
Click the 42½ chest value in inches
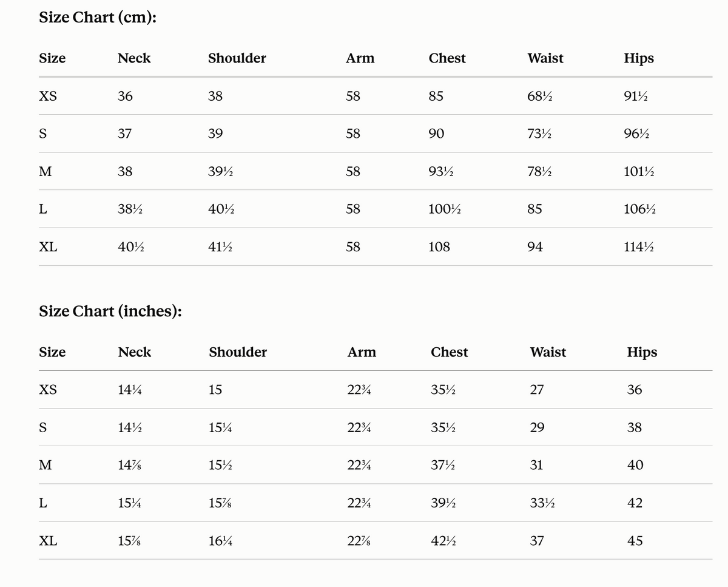tap(443, 541)
